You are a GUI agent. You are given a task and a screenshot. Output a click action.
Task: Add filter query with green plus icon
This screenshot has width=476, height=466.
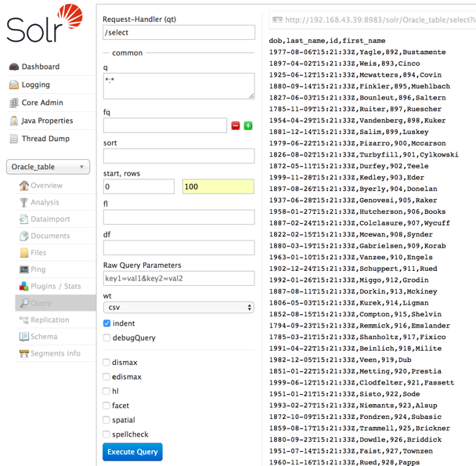pyautogui.click(x=248, y=125)
